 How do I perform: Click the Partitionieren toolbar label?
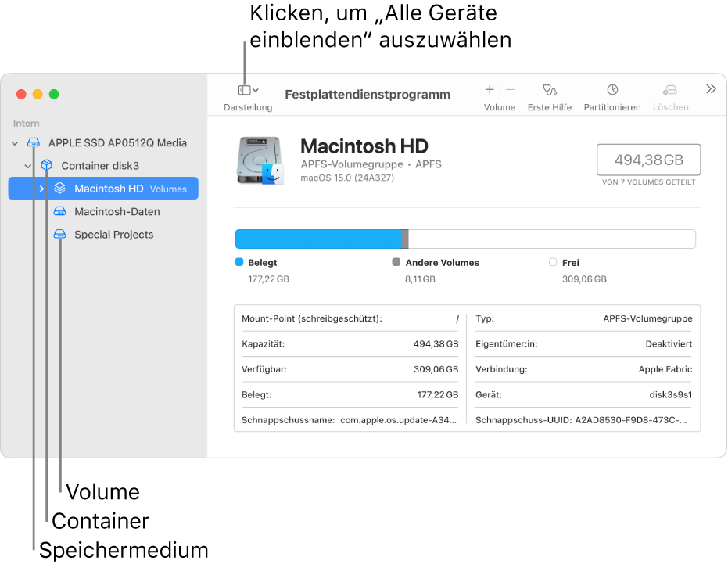tap(612, 107)
